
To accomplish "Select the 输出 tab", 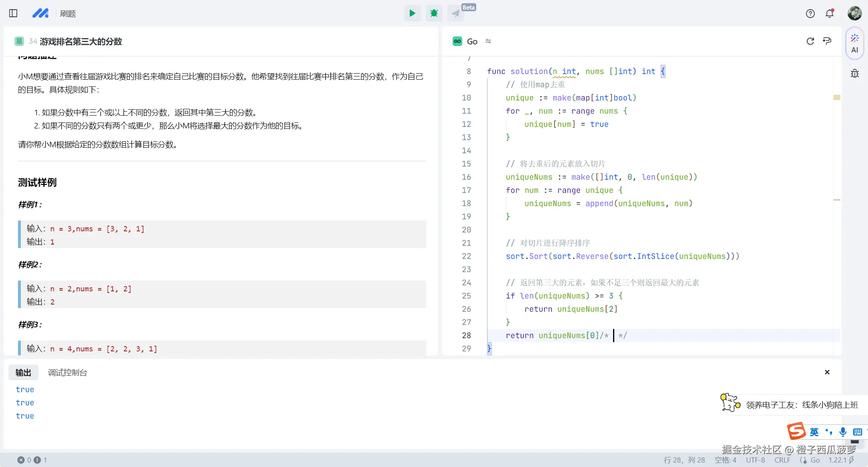I will tap(23, 373).
